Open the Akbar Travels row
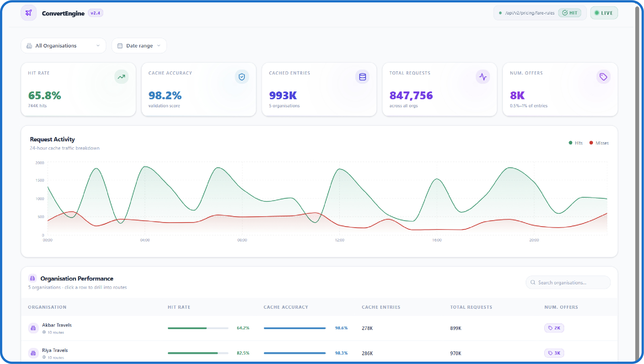Viewport: 644px width, 364px height. (x=319, y=328)
